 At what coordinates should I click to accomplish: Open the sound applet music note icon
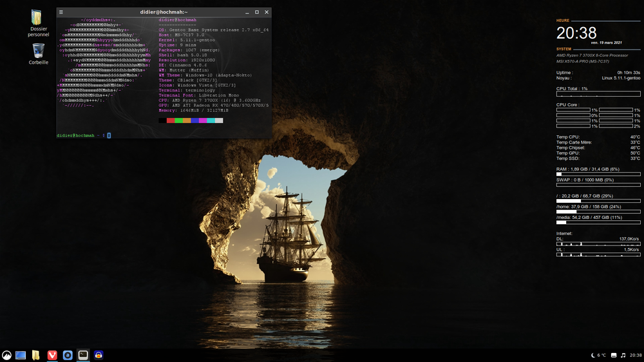623,355
